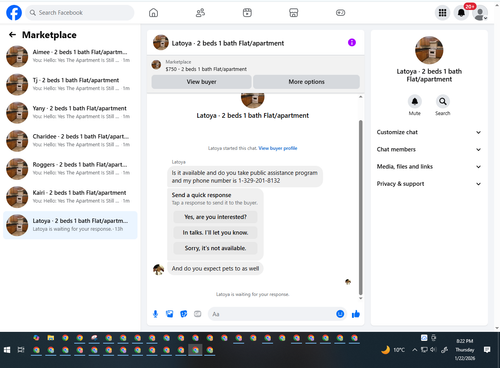
Task: Click Latoya's avatar beside last message
Action: (158, 269)
